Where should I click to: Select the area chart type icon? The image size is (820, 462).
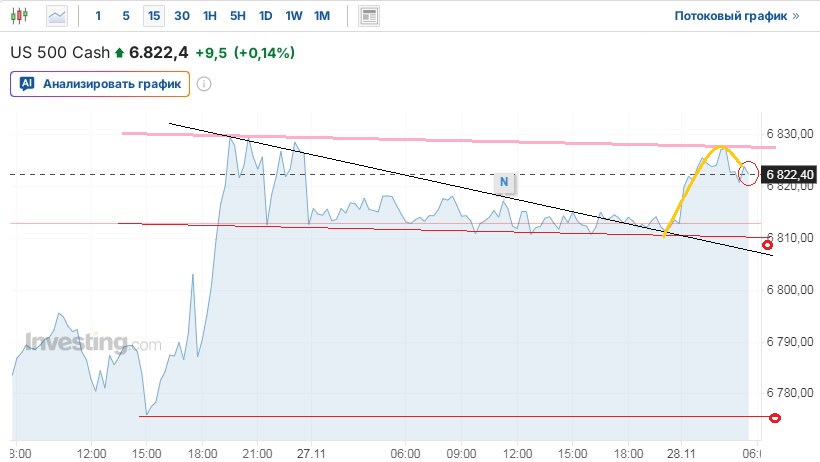click(x=58, y=16)
